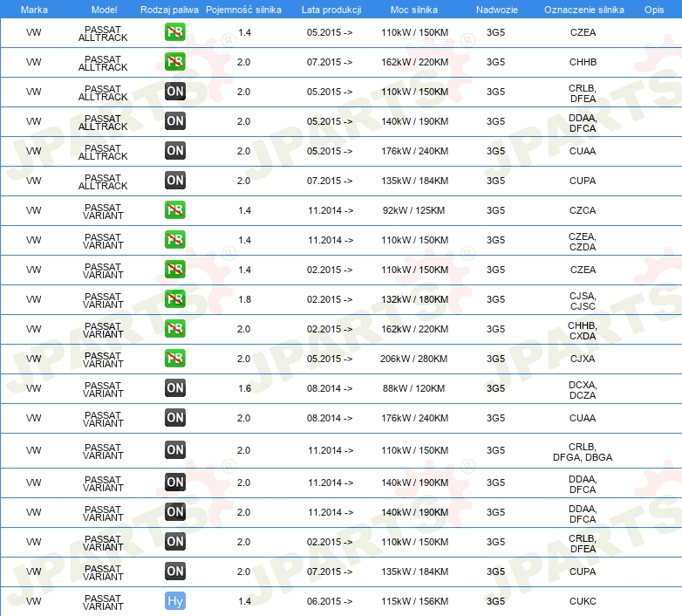Click diesel ON icon in Variant CRLB, DFEA row
The image size is (682, 616).
tap(174, 542)
